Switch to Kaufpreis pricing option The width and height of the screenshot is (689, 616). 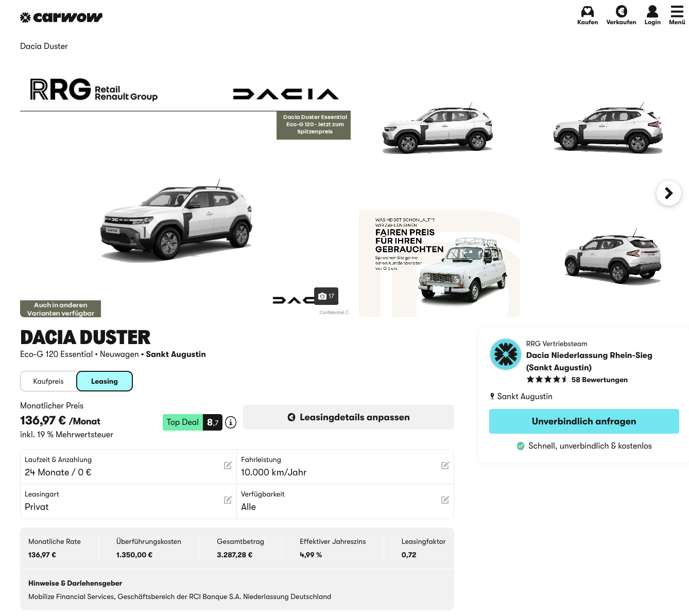point(48,381)
